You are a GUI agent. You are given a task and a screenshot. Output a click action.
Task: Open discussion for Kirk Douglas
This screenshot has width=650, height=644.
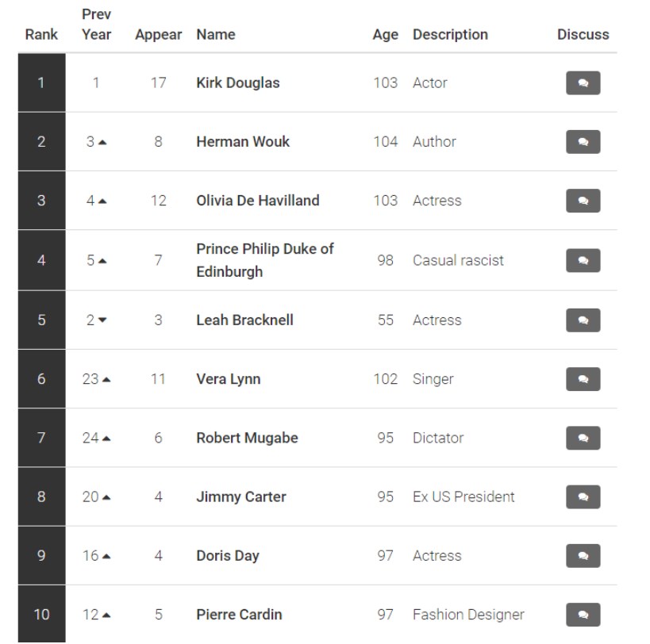[x=583, y=82]
